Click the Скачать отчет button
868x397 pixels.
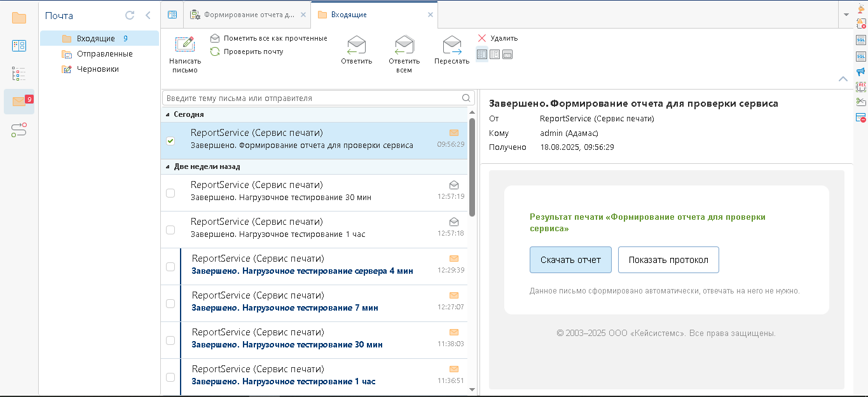coord(570,260)
